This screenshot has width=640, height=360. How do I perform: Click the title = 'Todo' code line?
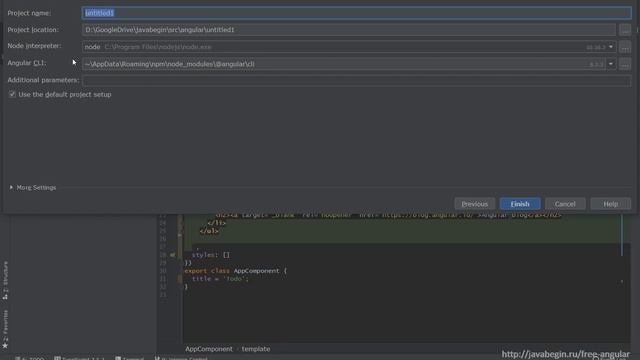tap(220, 279)
